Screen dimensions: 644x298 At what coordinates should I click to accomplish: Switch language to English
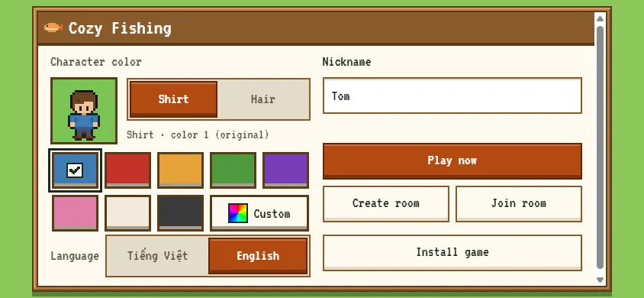pos(258,256)
